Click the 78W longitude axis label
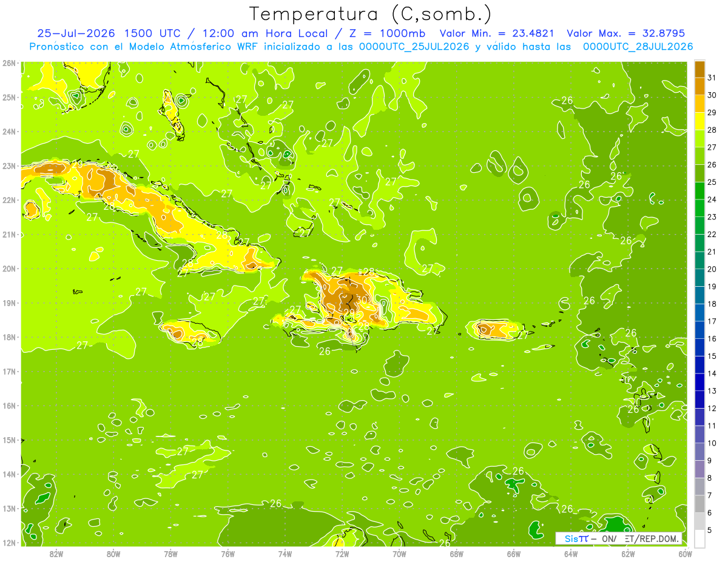 pyautogui.click(x=170, y=554)
